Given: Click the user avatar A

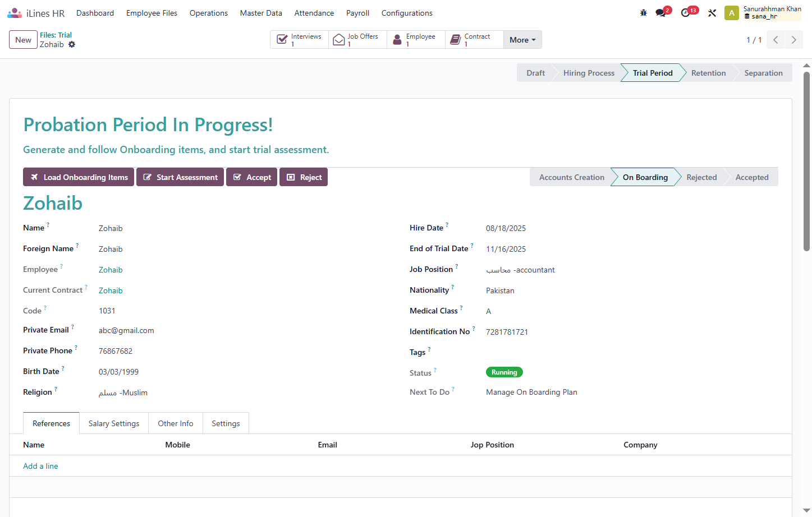Looking at the screenshot, I should click(x=731, y=13).
